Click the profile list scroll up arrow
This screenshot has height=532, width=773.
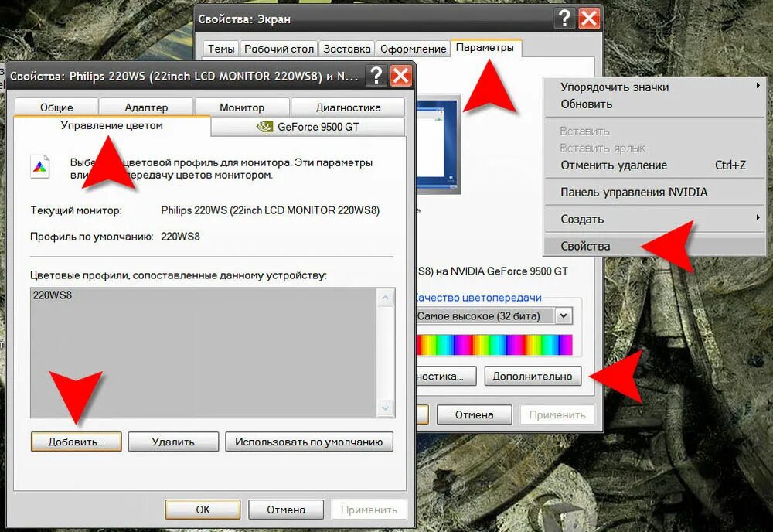tap(385, 298)
